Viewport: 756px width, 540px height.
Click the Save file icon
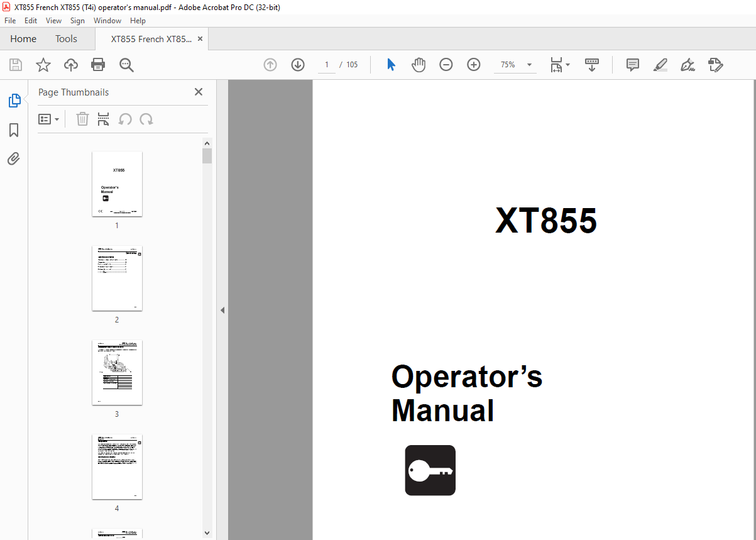click(16, 65)
